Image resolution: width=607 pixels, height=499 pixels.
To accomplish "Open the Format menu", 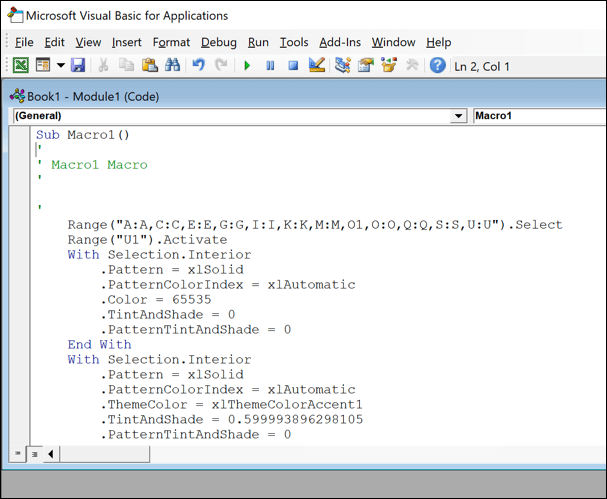I will tap(171, 42).
